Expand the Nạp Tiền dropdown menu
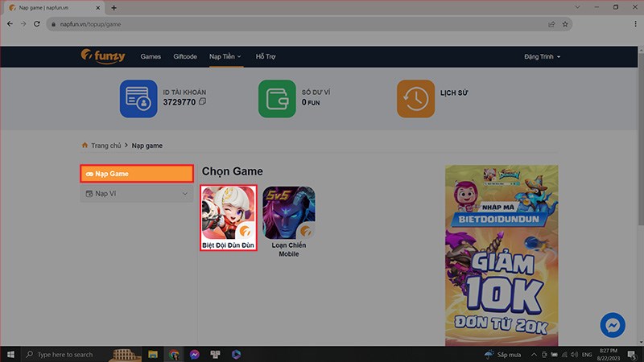The height and width of the screenshot is (362, 644). tap(225, 56)
